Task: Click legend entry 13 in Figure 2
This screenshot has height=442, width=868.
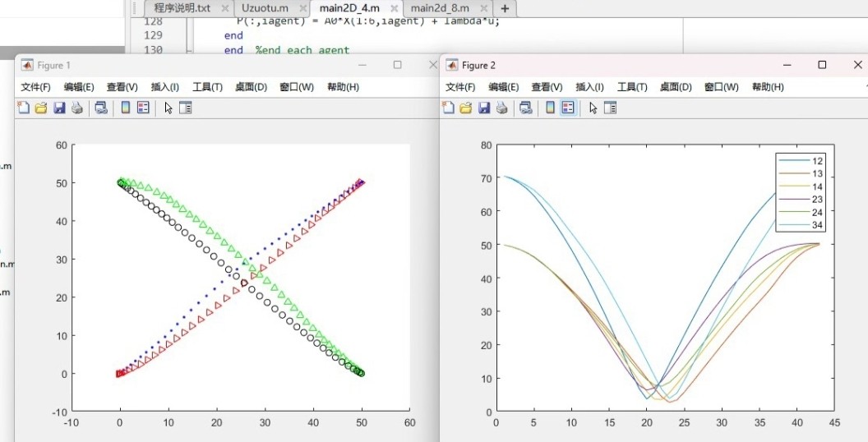Action: pyautogui.click(x=801, y=173)
